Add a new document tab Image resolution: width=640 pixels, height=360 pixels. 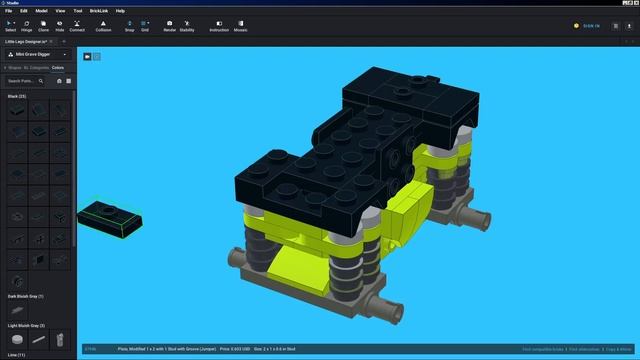click(64, 42)
